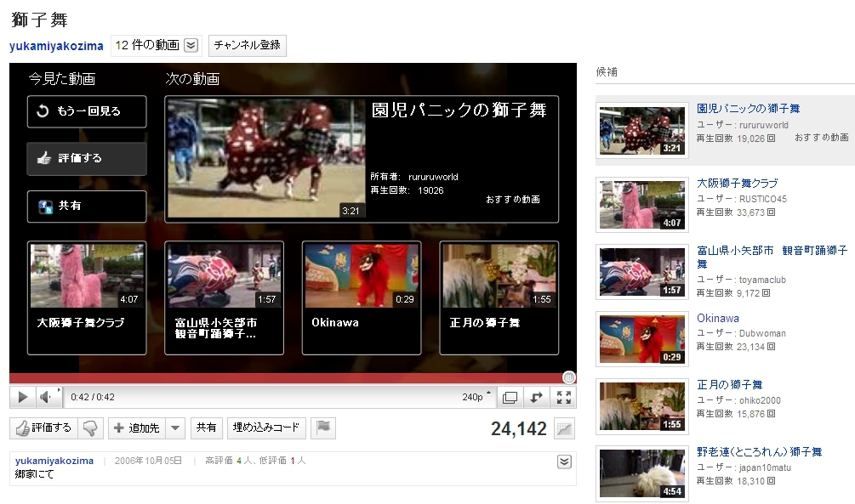855x504 pixels.
Task: Open sidebar link 園児パニックの獅子舞
Action: 748,109
